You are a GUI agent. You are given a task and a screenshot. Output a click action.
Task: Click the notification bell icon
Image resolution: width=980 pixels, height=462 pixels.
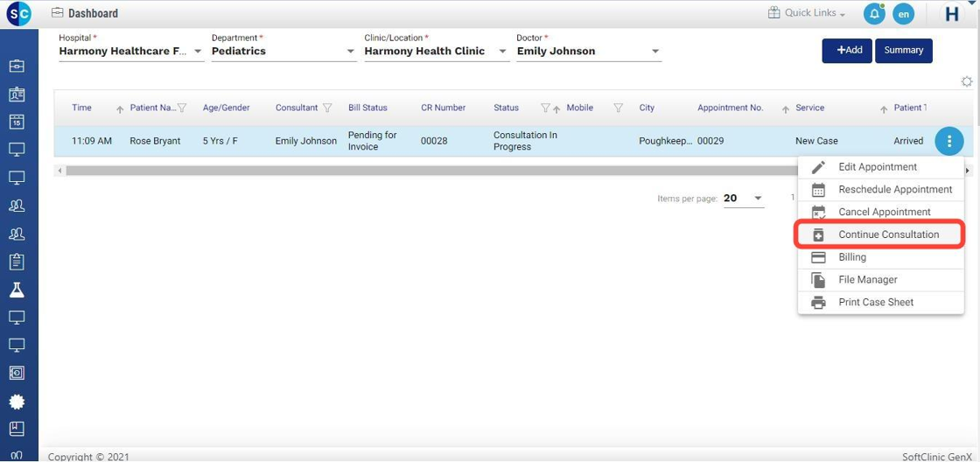874,14
